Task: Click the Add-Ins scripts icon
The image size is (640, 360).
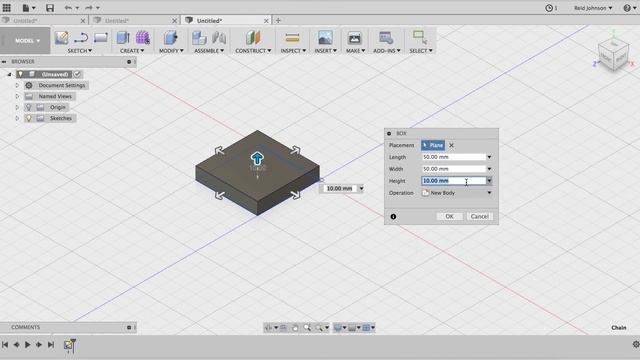Action: pyautogui.click(x=386, y=38)
